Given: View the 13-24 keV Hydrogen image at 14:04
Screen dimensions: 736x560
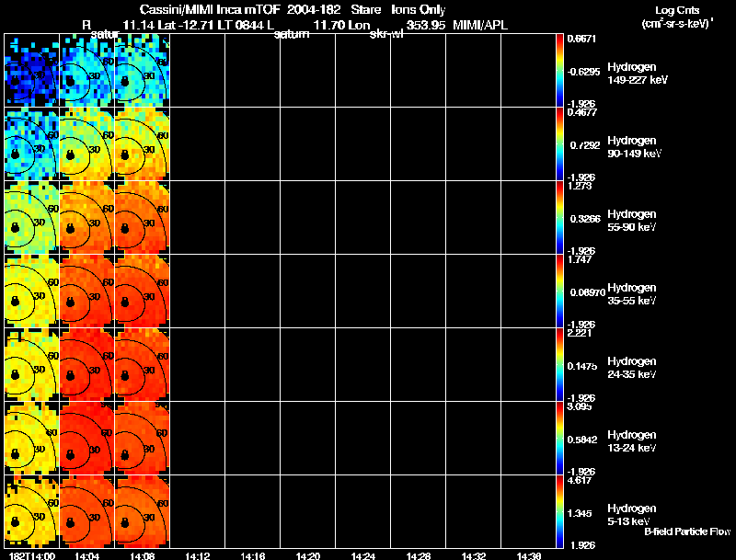Looking at the screenshot, I should click(x=86, y=439).
